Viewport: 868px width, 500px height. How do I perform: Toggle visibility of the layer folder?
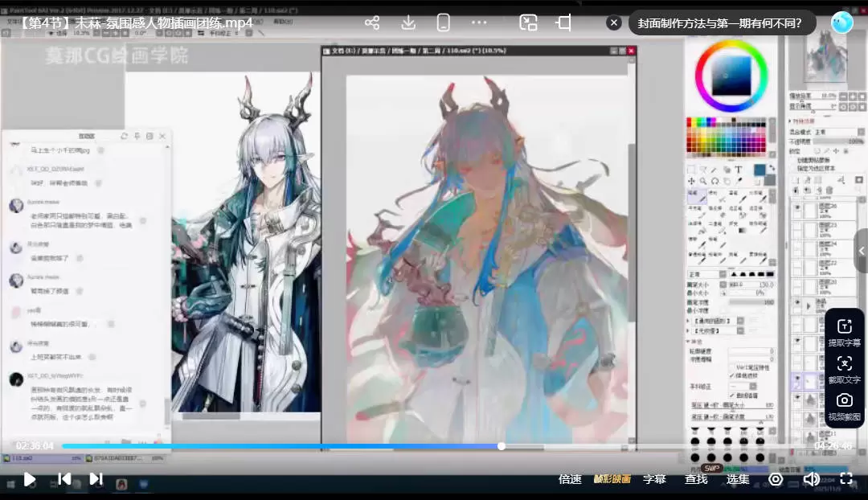tap(797, 303)
